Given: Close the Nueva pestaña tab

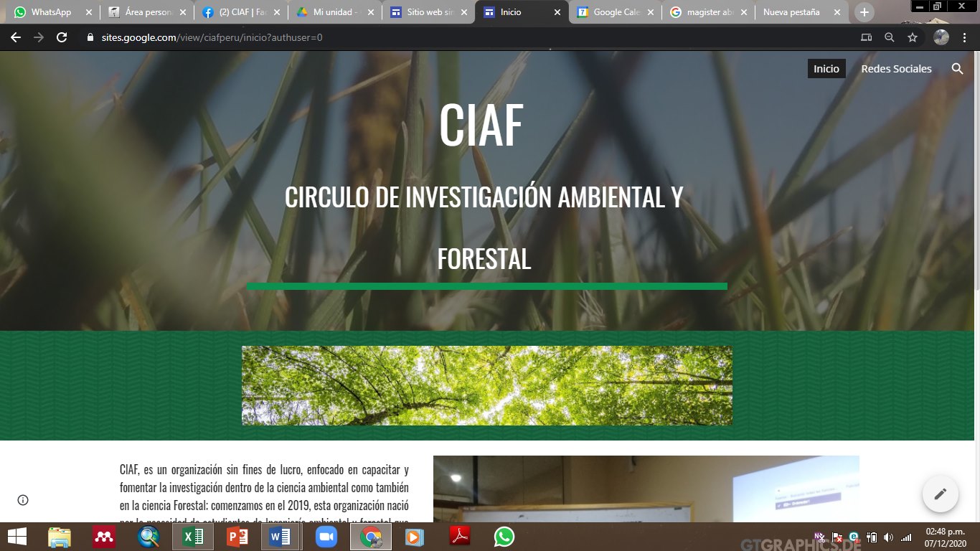Looking at the screenshot, I should [837, 12].
